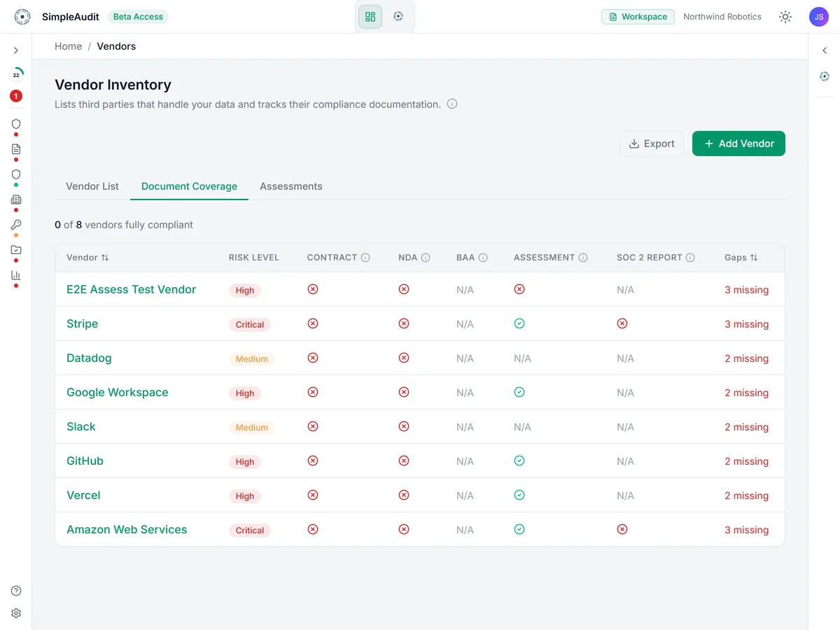Open the assistant icon in top center switcher
The height and width of the screenshot is (630, 840).
tap(398, 16)
